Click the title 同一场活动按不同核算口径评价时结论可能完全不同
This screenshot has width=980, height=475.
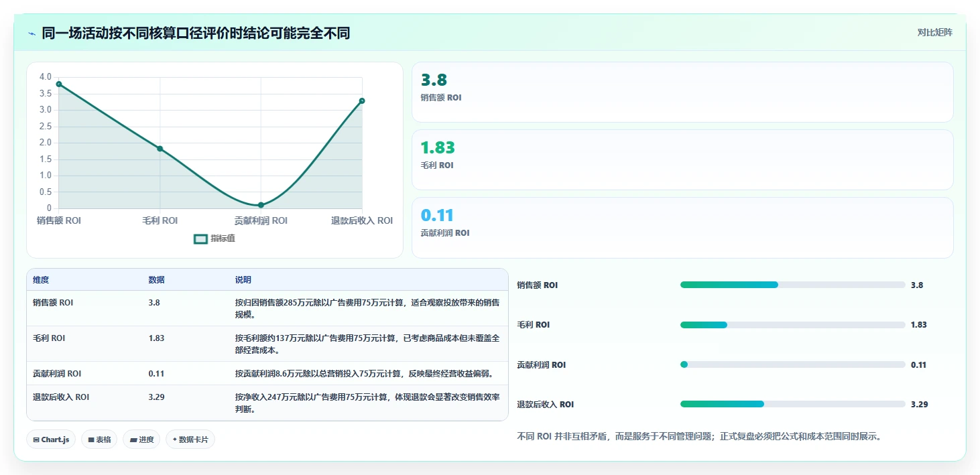coord(196,33)
